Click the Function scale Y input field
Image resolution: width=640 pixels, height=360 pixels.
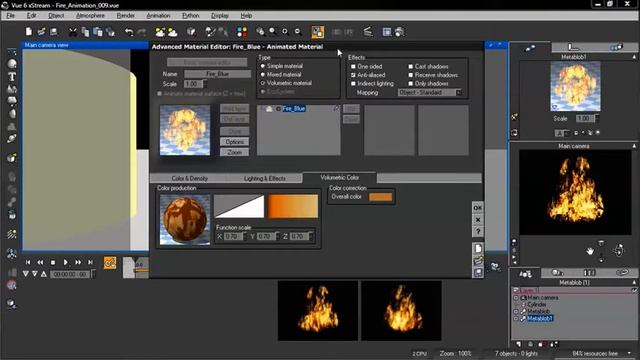(266, 236)
